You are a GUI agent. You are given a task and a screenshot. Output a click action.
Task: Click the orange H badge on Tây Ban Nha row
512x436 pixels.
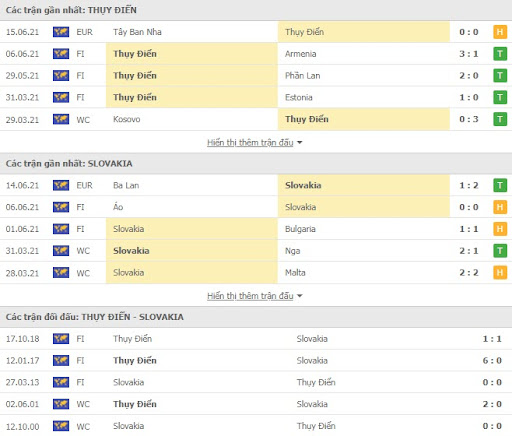[x=500, y=32]
